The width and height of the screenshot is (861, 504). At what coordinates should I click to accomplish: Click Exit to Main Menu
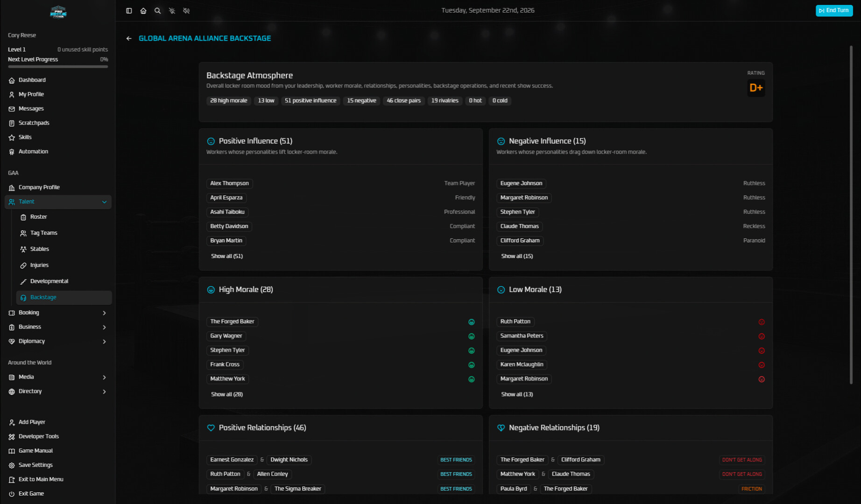click(58, 480)
